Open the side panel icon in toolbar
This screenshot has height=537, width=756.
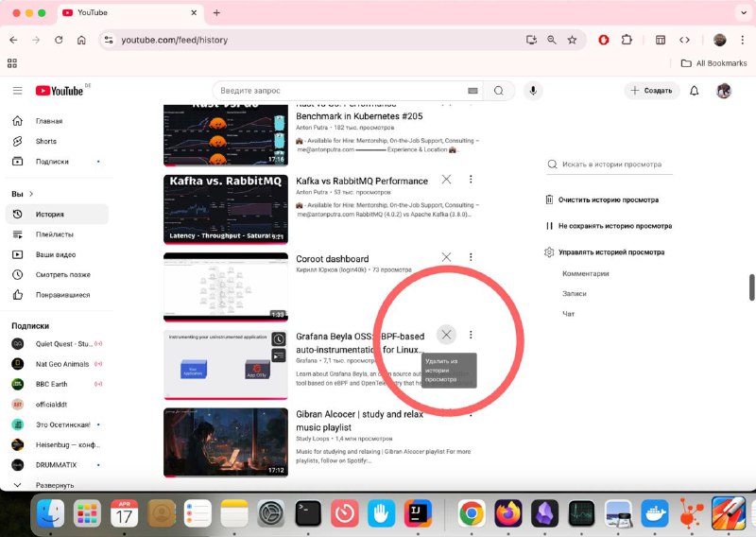[x=661, y=40]
